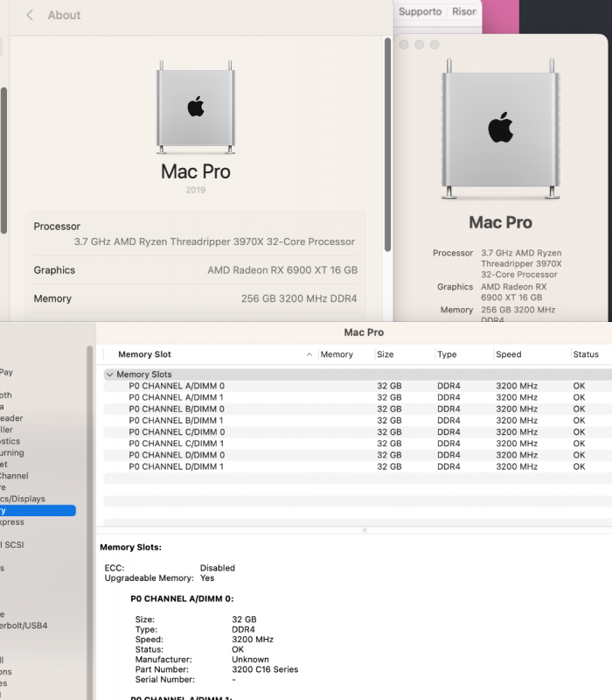Viewport: 612px width, 700px height.
Task: Click the Speed column header
Action: [509, 354]
